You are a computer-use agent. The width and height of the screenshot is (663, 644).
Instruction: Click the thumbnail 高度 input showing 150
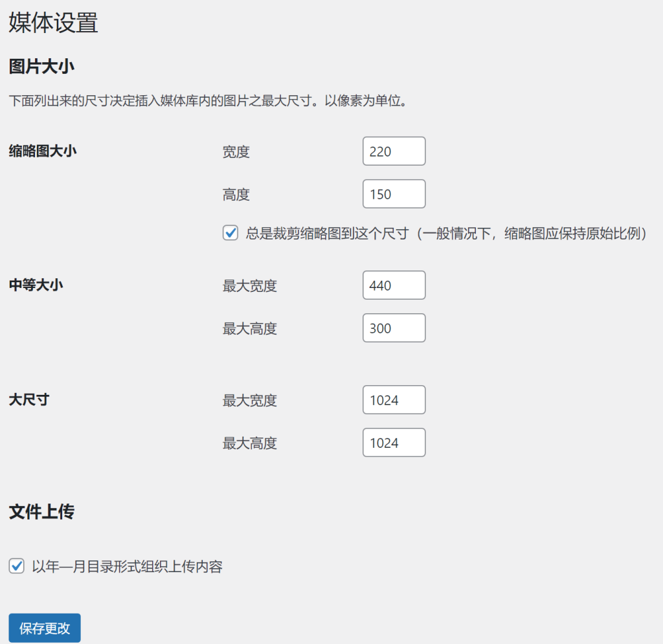point(394,194)
